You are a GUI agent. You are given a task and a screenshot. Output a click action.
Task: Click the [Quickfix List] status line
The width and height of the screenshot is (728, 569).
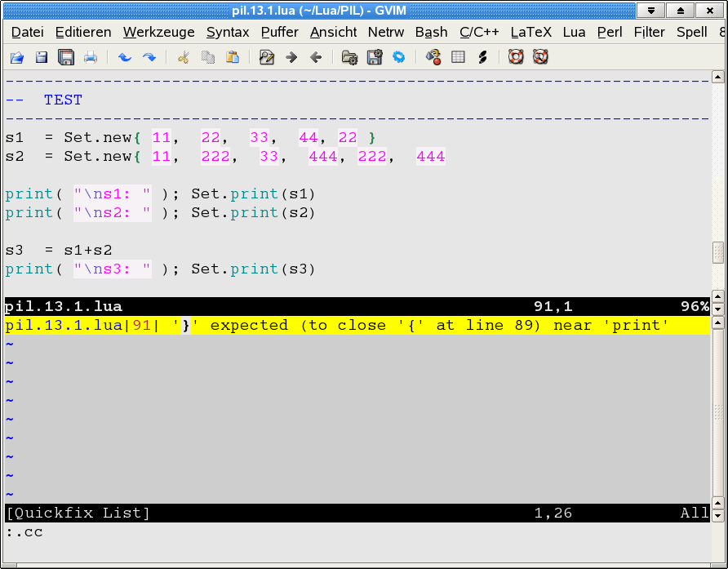tap(357, 513)
